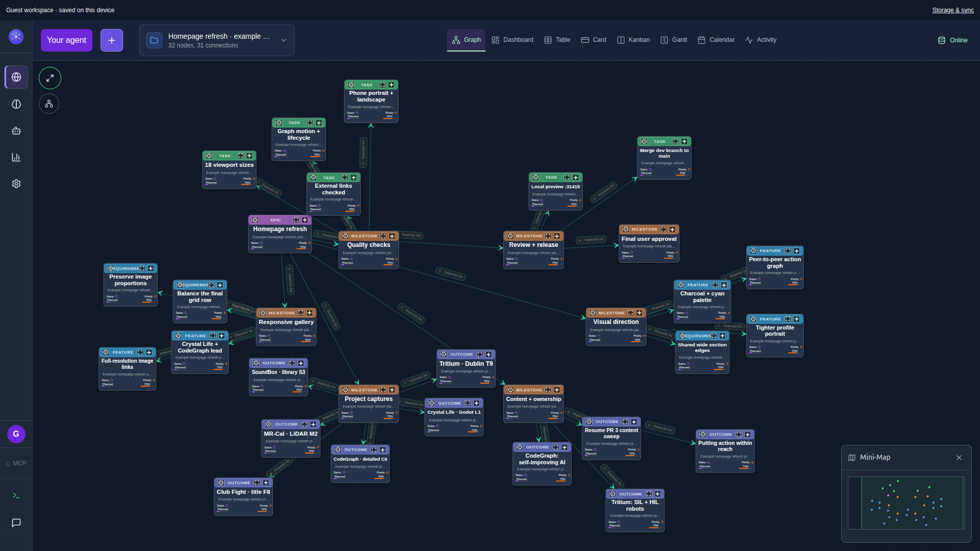Click the G user avatar
Image resolution: width=980 pixels, height=551 pixels.
click(16, 434)
